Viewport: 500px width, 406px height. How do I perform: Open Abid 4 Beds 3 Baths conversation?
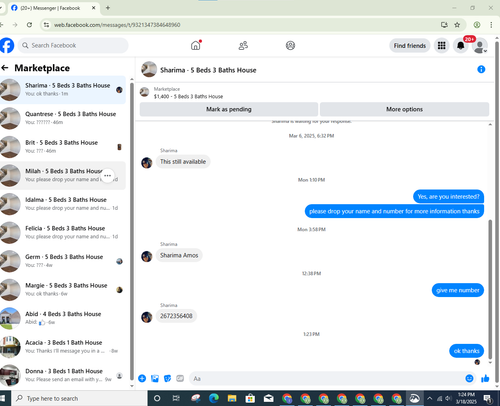click(x=63, y=318)
